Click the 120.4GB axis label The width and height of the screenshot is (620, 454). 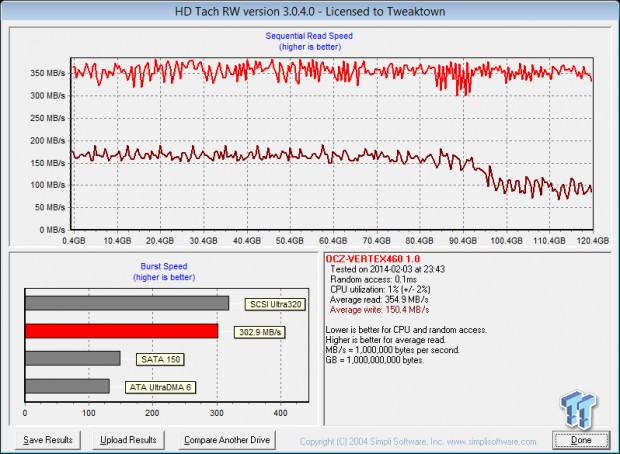point(593,240)
